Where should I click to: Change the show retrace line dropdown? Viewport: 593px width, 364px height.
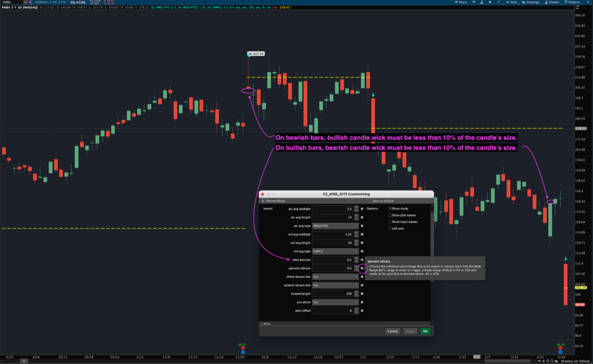[x=334, y=277]
